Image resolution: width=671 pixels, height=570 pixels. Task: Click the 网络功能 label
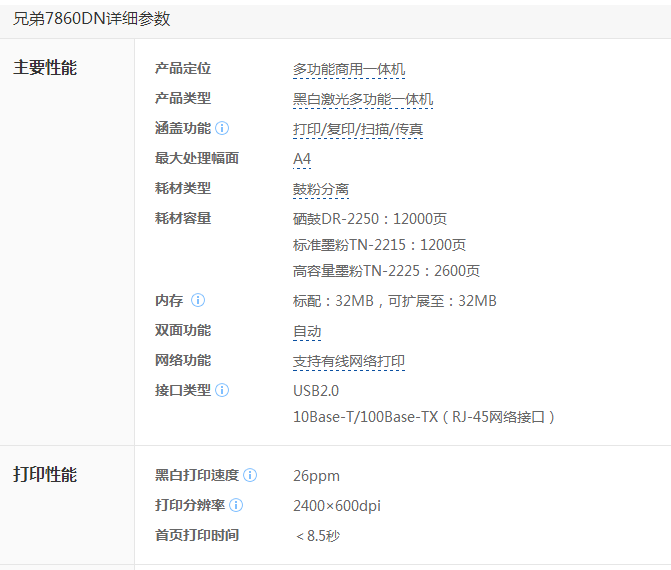(x=183, y=360)
